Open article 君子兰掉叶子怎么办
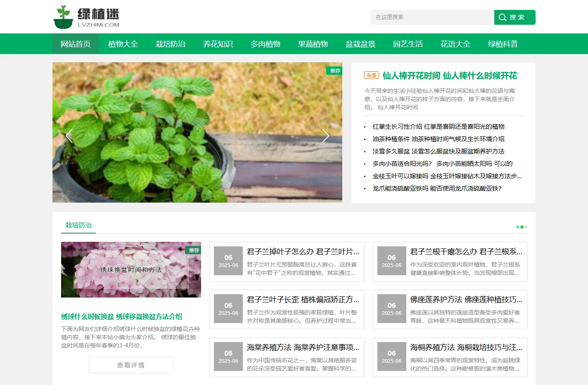Screen dimensions: 588x385 [303, 252]
